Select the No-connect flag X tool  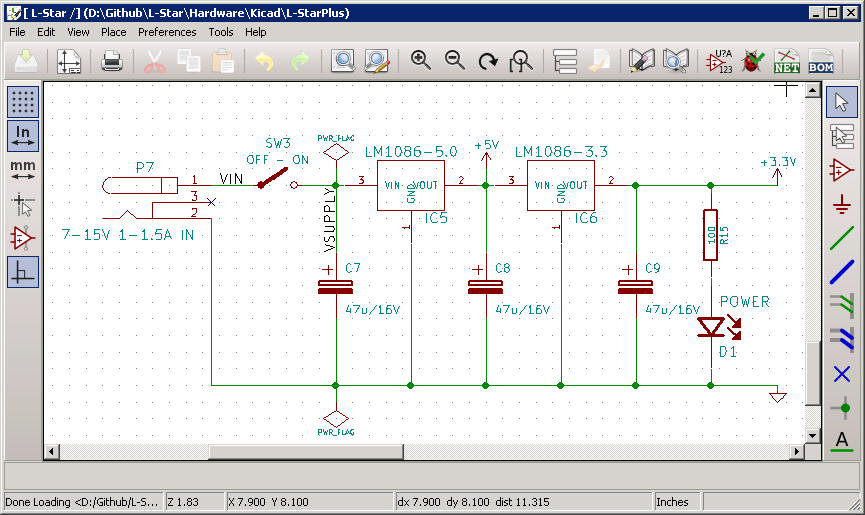click(842, 373)
